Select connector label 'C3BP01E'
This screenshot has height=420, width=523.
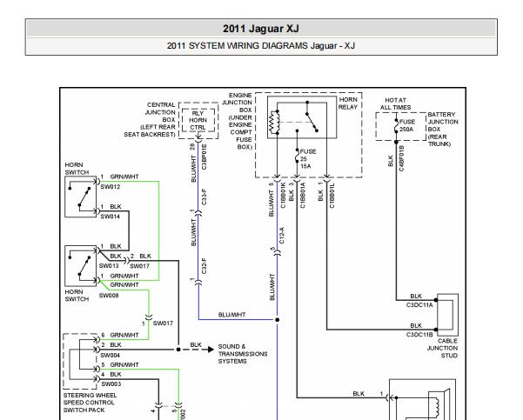[205, 157]
